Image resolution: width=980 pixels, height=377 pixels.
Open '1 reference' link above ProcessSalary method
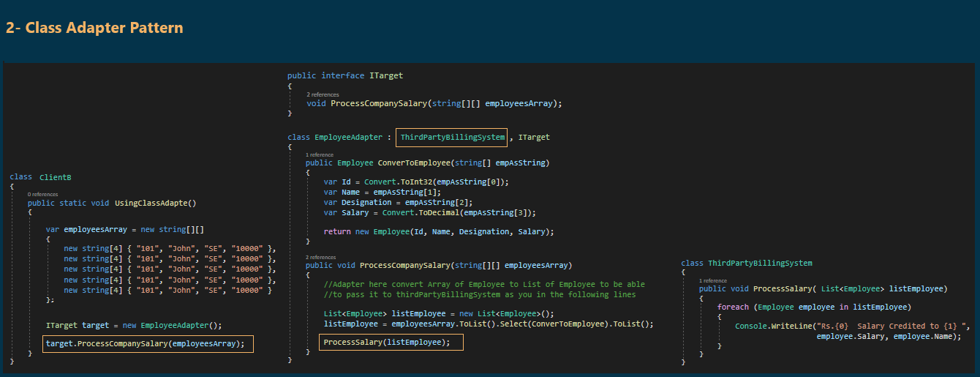713,280
